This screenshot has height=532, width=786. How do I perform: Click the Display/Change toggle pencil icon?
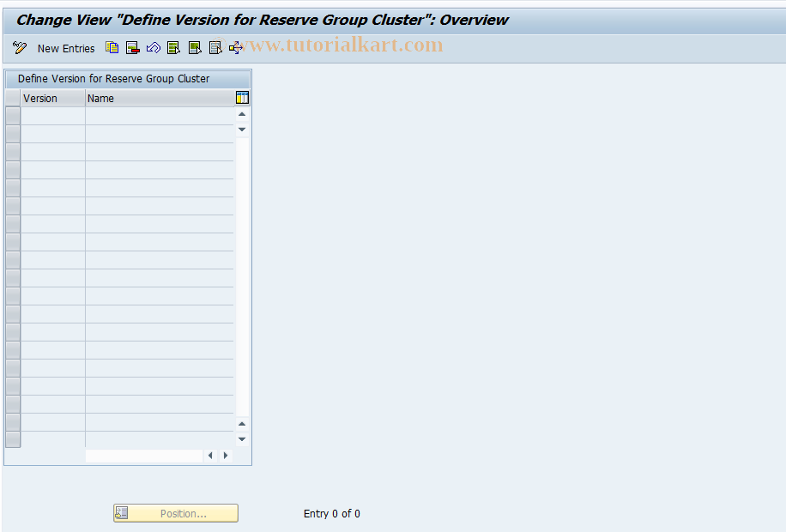point(20,48)
